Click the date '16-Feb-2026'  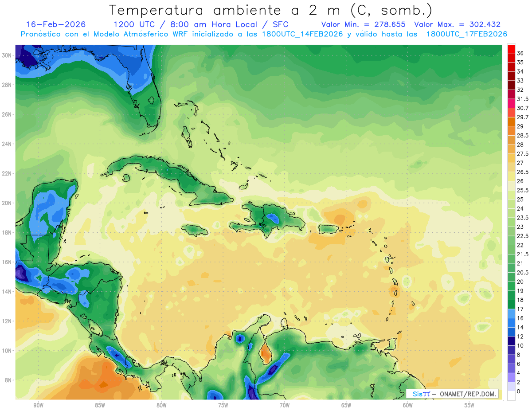[56, 24]
